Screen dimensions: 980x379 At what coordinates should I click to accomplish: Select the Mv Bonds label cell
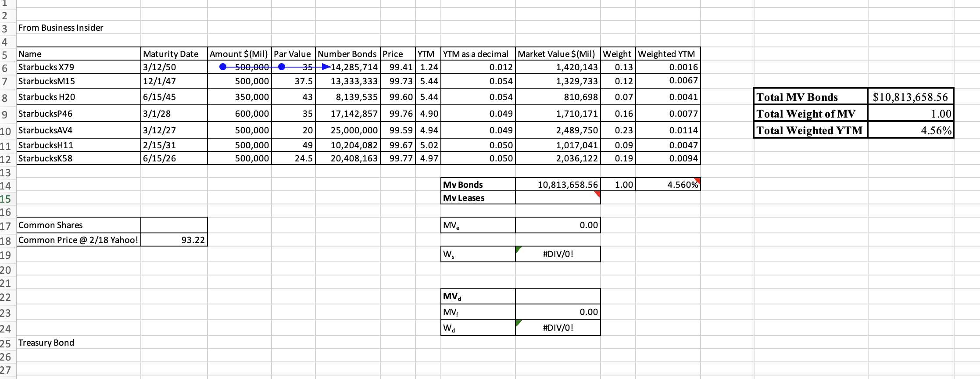(x=478, y=185)
